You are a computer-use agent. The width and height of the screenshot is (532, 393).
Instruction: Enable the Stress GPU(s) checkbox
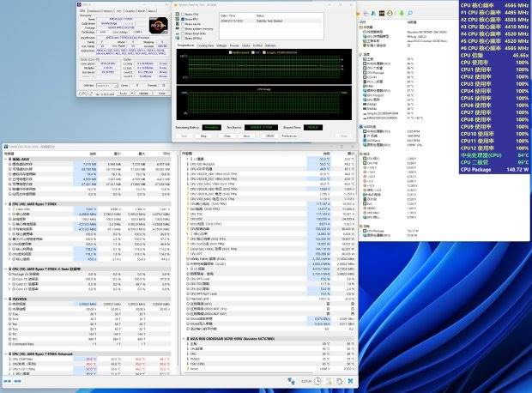(x=183, y=39)
